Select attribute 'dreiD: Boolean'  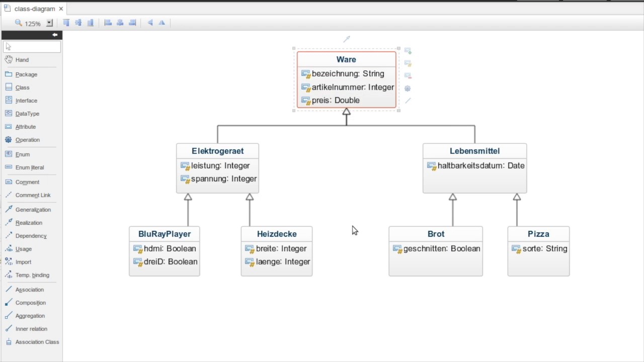[x=166, y=261]
